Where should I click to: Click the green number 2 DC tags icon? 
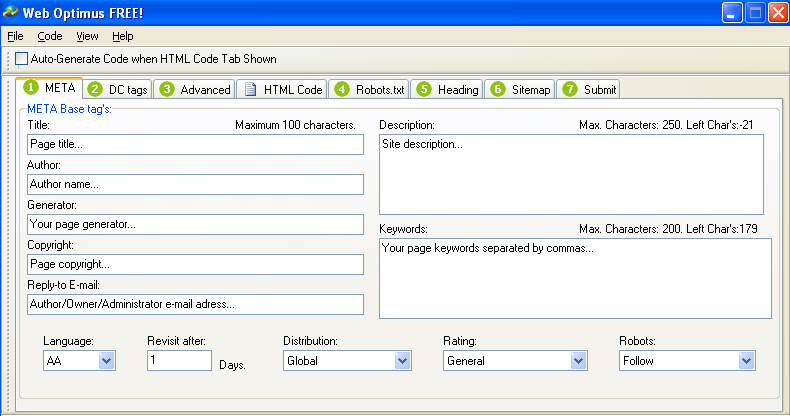tap(96, 90)
